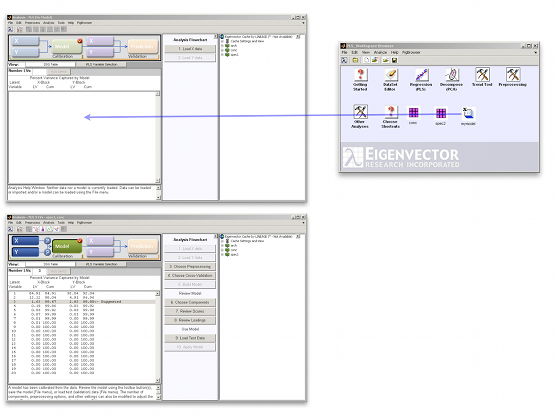Click the Prediction block in no-model Analysis window
Screen dimensions: 556x417
[x=143, y=46]
